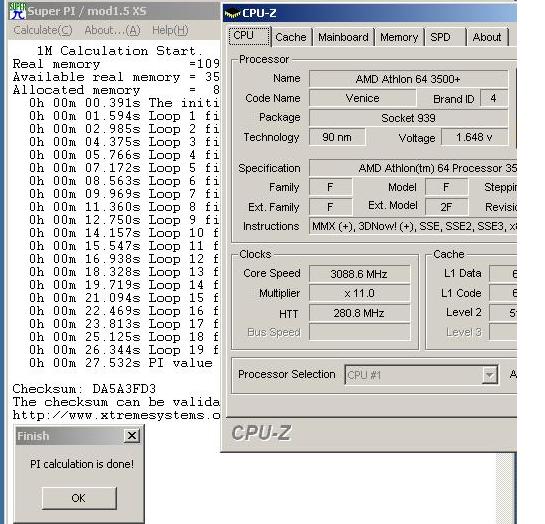Viewport: 545px width, 524px height.
Task: Click the Loop 10 line at 14.157s
Action: pos(124,233)
